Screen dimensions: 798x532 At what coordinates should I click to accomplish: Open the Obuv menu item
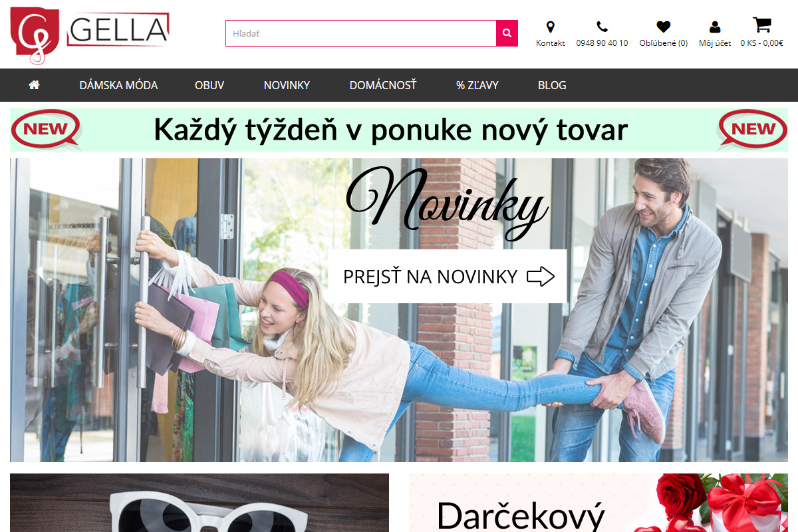click(209, 85)
